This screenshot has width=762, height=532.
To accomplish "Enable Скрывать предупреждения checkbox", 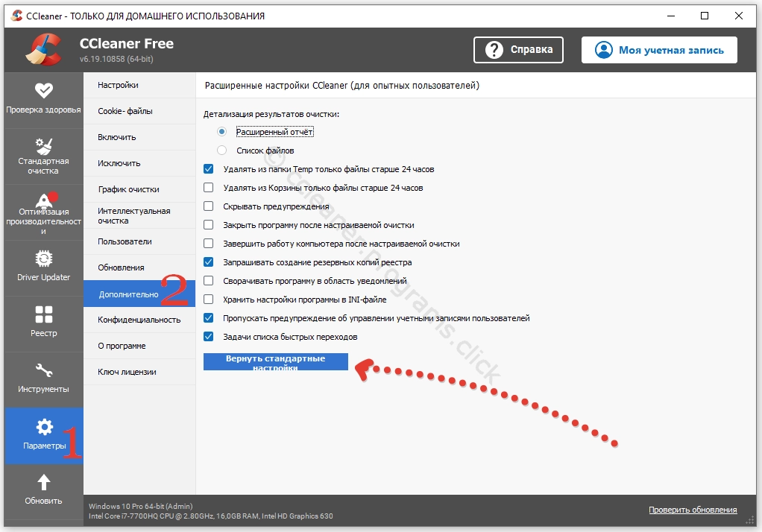I will click(209, 206).
